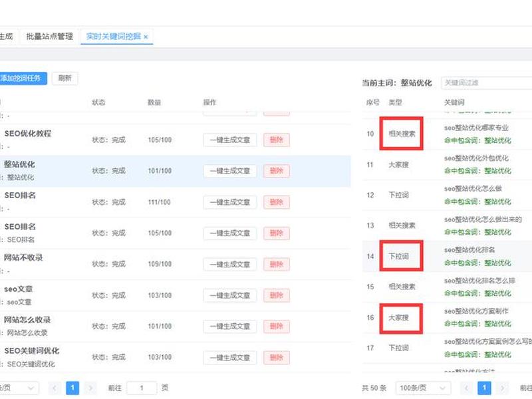Generate article for 网站怎么收录 row

[x=229, y=327]
